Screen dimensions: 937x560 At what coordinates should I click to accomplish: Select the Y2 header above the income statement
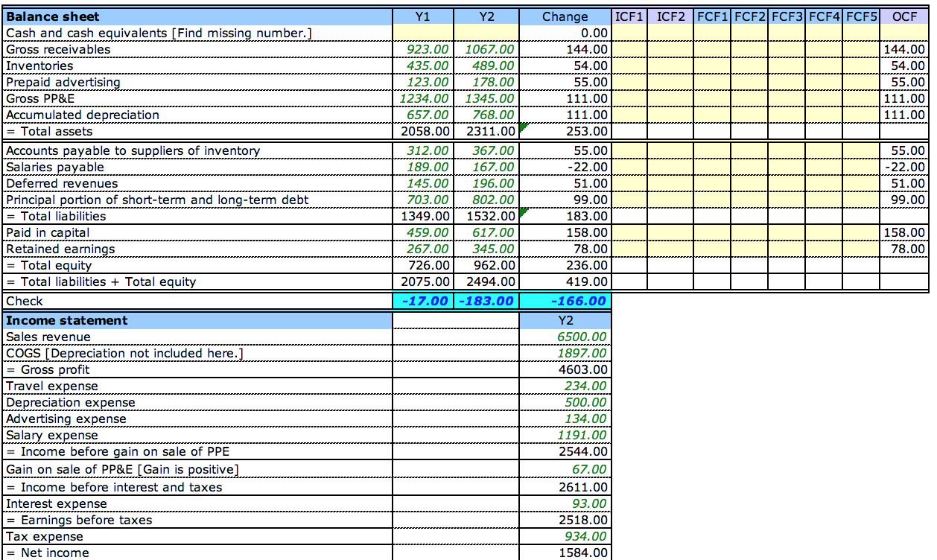click(565, 320)
